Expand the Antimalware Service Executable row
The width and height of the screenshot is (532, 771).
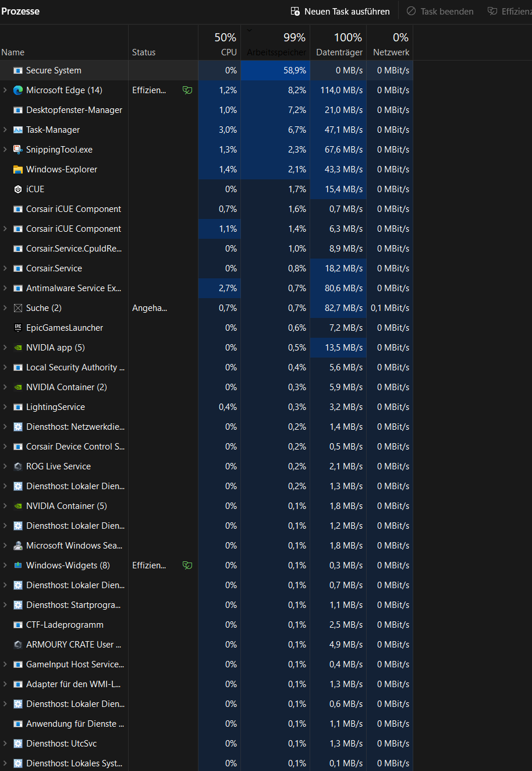click(5, 288)
